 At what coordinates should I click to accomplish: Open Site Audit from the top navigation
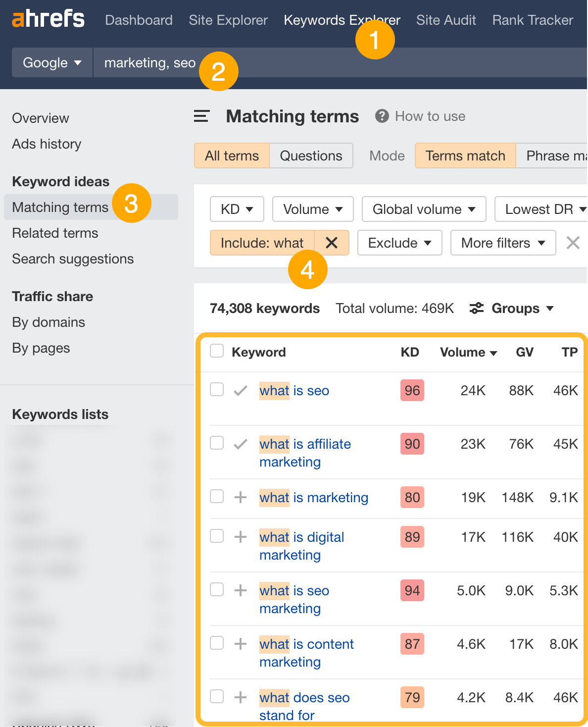click(445, 20)
